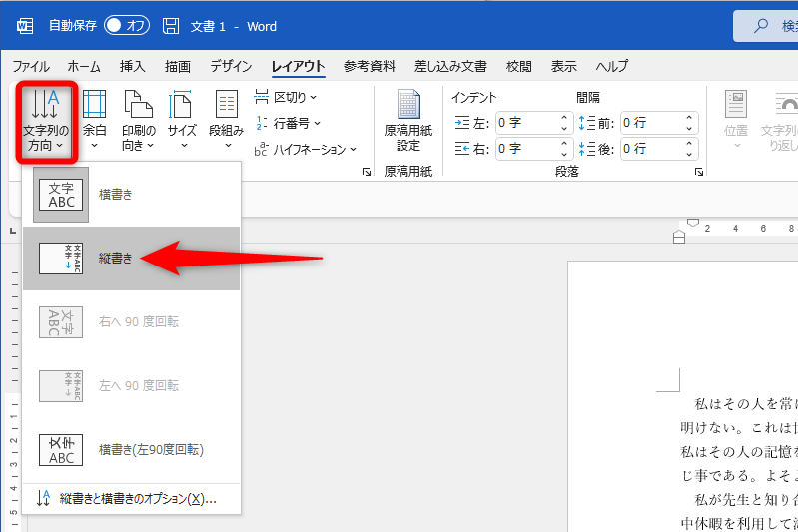Click the text direction options icon

click(x=44, y=499)
